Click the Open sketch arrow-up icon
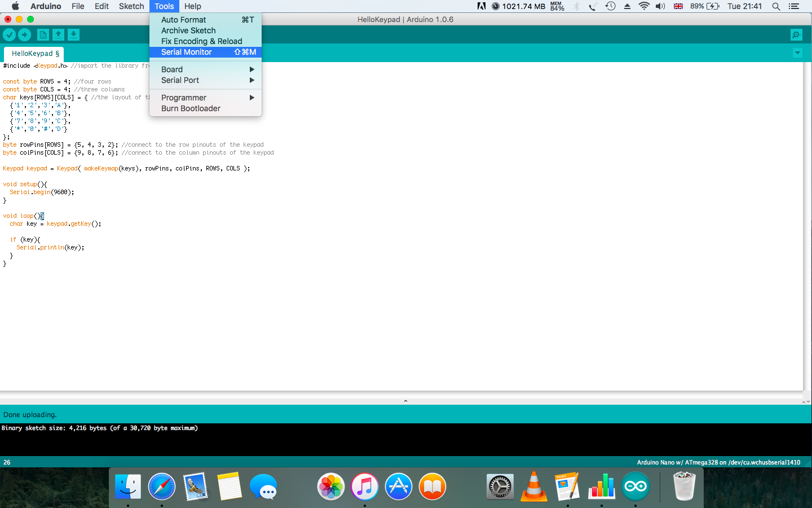812x508 pixels. tap(58, 35)
